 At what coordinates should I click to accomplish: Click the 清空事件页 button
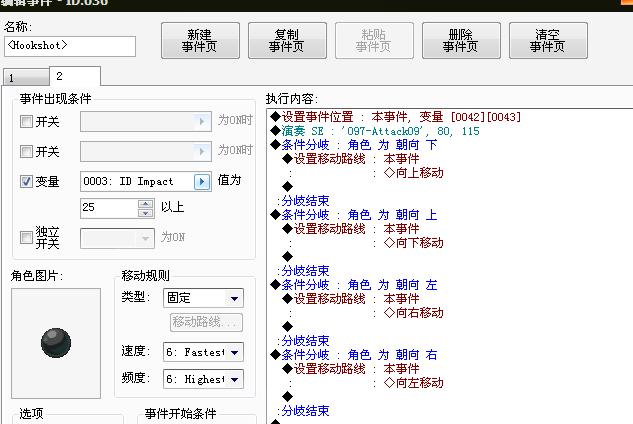(548, 40)
